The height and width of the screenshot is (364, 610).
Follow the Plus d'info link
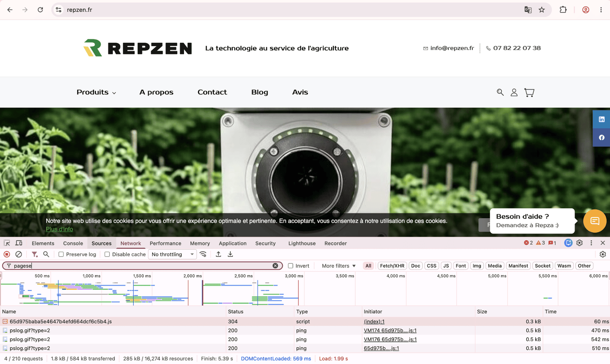click(59, 229)
